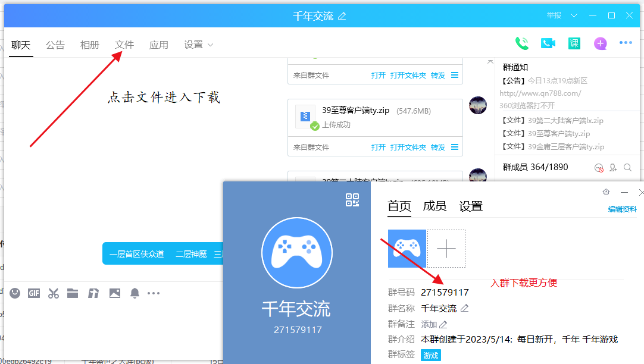
Task: Click 转发 on the top file message
Action: (x=438, y=76)
